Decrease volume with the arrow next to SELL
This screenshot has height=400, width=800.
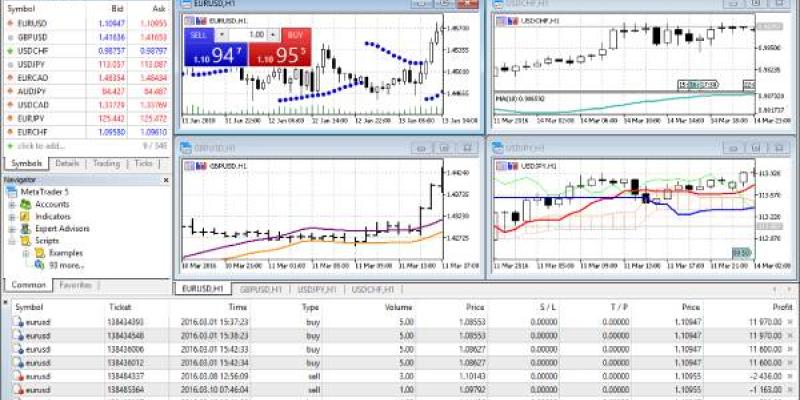(x=221, y=35)
